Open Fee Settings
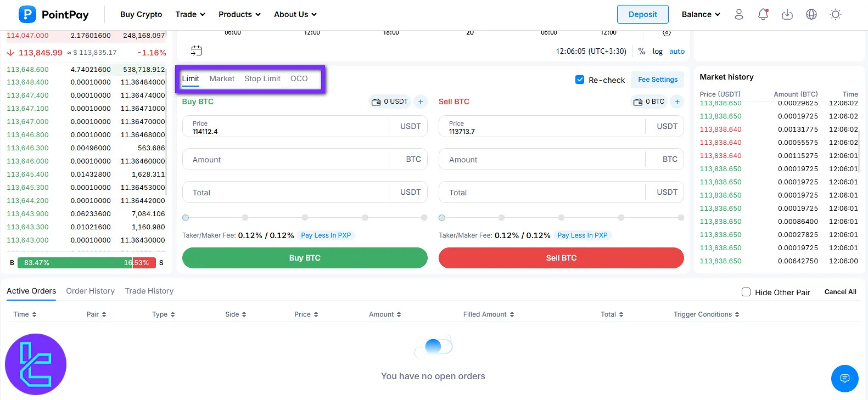Viewport: 868px width, 400px height. click(658, 80)
